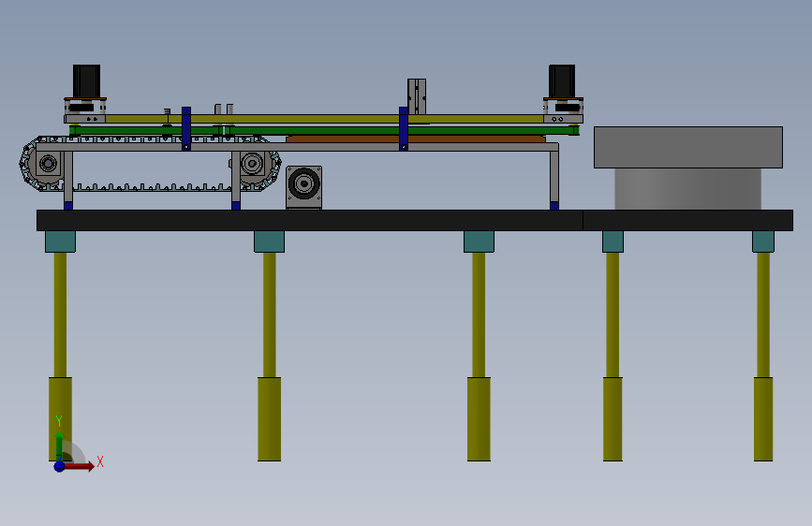
Task: Select the black stepper motor nearest the gray block
Action: [562, 81]
